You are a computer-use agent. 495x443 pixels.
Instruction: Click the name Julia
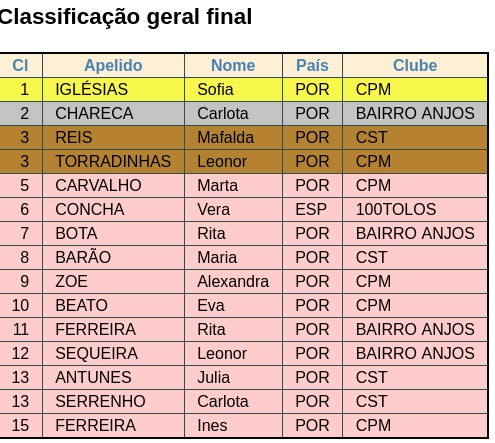(214, 377)
